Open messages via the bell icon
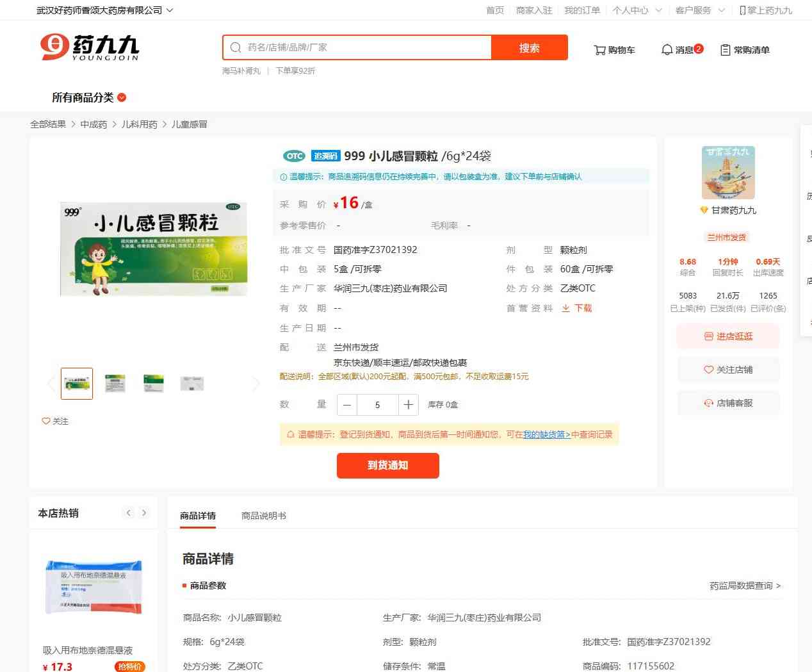The height and width of the screenshot is (672, 812). click(x=667, y=50)
